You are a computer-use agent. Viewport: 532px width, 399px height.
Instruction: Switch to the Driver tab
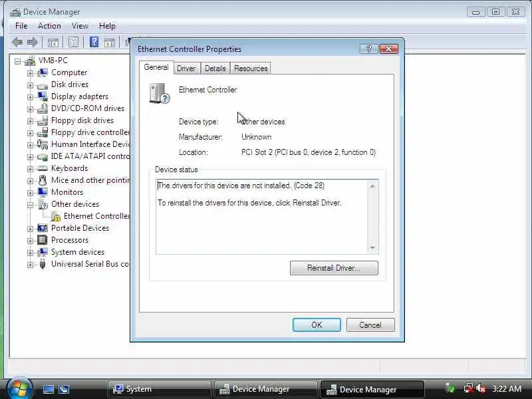186,68
